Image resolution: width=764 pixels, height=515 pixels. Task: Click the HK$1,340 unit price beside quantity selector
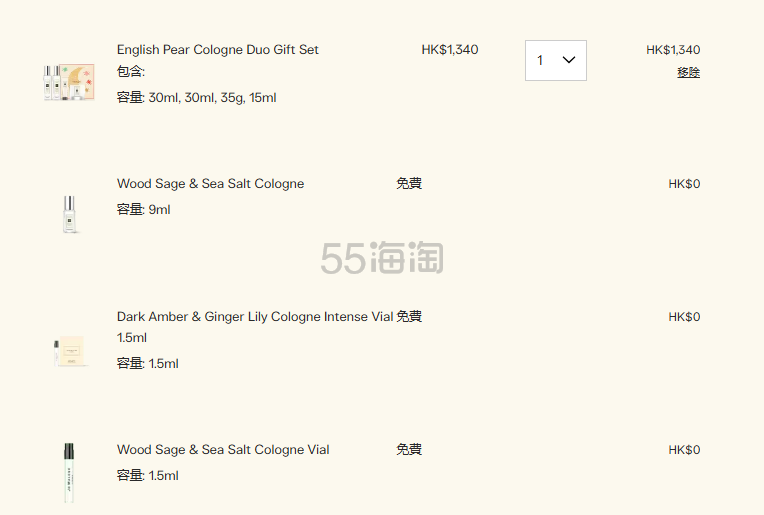coord(450,50)
